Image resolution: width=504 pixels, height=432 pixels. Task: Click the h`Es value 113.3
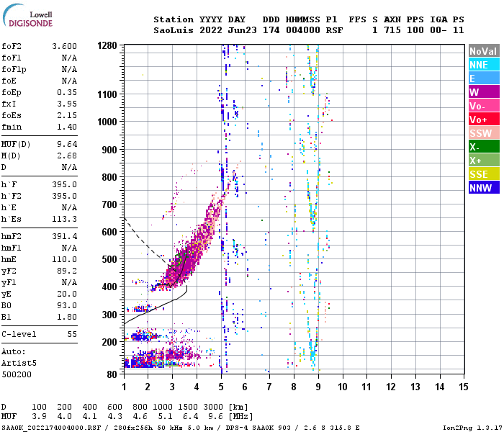[64, 219]
